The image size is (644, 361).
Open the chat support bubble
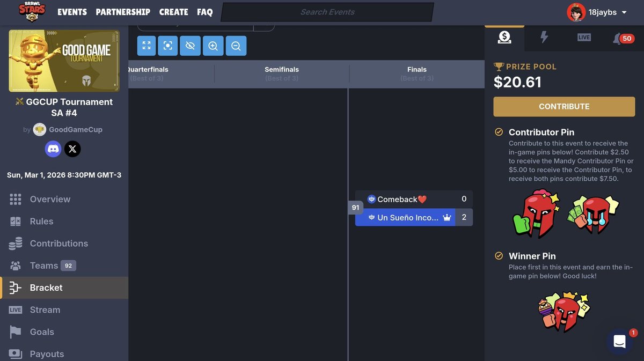coord(620,342)
